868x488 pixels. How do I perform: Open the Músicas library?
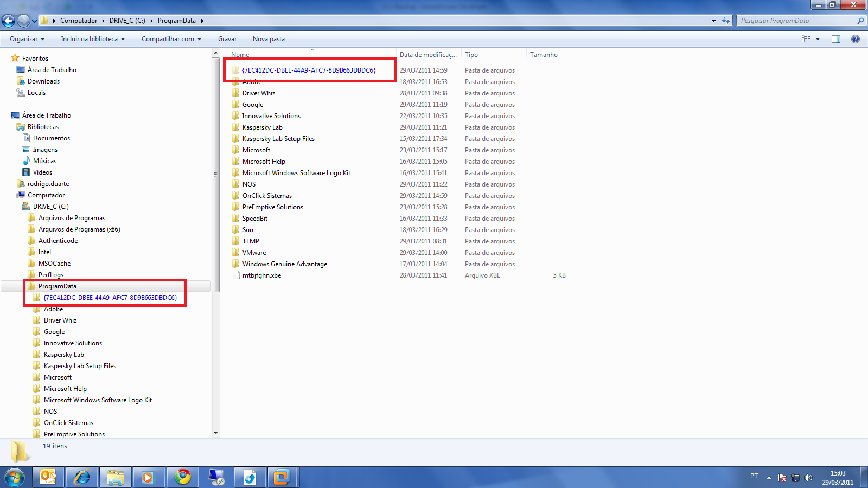44,161
